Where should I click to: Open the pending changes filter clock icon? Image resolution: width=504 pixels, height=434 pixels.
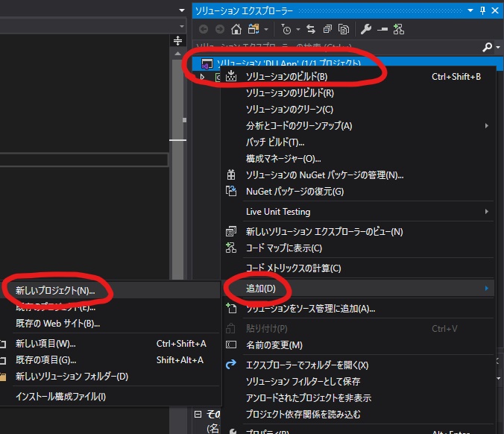pos(286,30)
